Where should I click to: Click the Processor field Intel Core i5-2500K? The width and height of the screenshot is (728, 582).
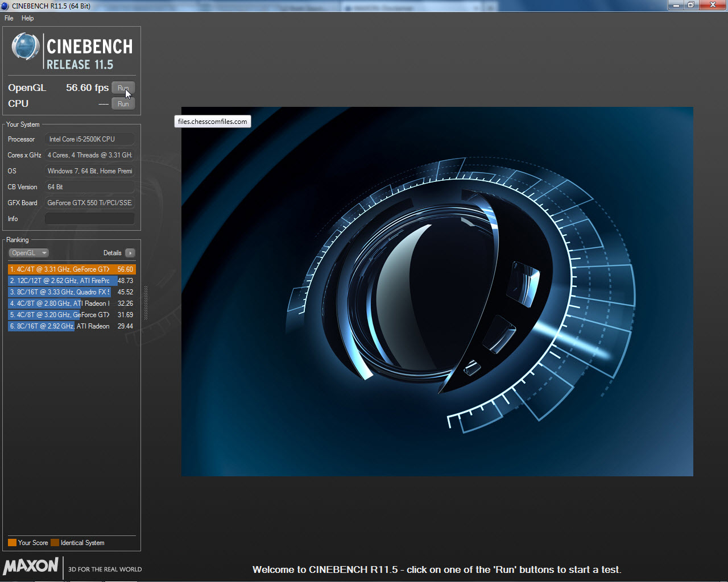click(90, 139)
